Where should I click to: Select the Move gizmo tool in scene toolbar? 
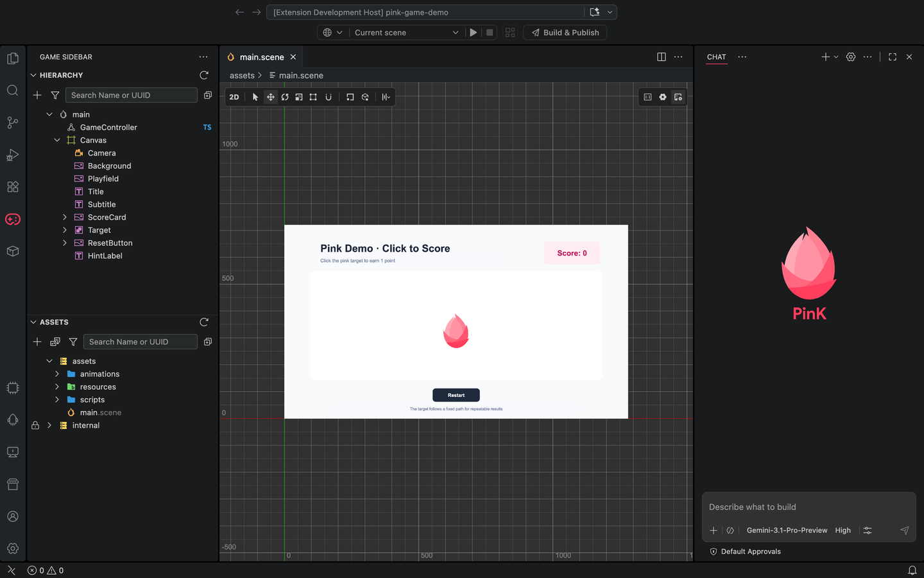[270, 97]
